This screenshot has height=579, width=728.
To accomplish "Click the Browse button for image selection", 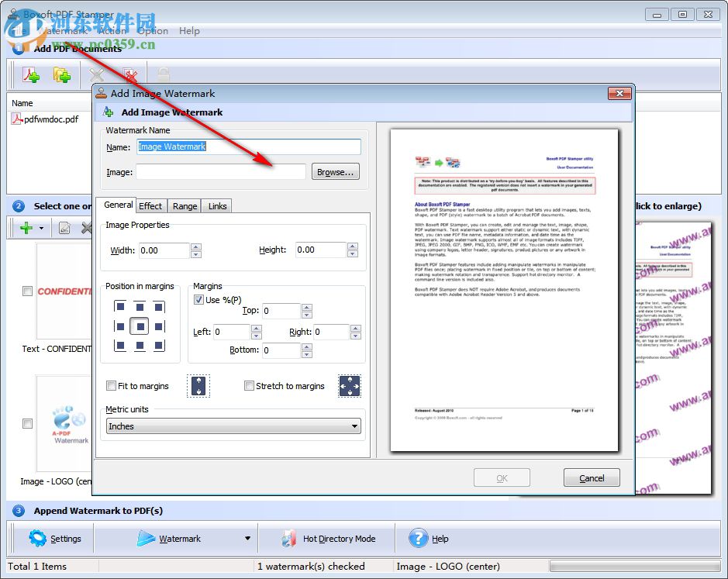I will coord(335,171).
